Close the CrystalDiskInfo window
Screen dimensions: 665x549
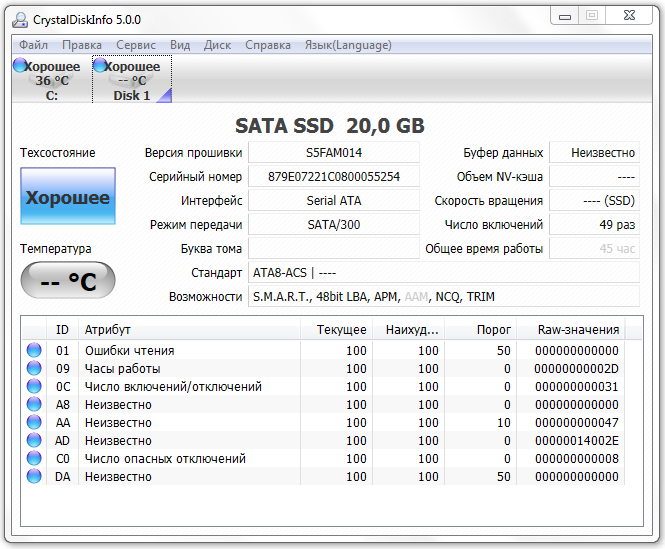(629, 16)
